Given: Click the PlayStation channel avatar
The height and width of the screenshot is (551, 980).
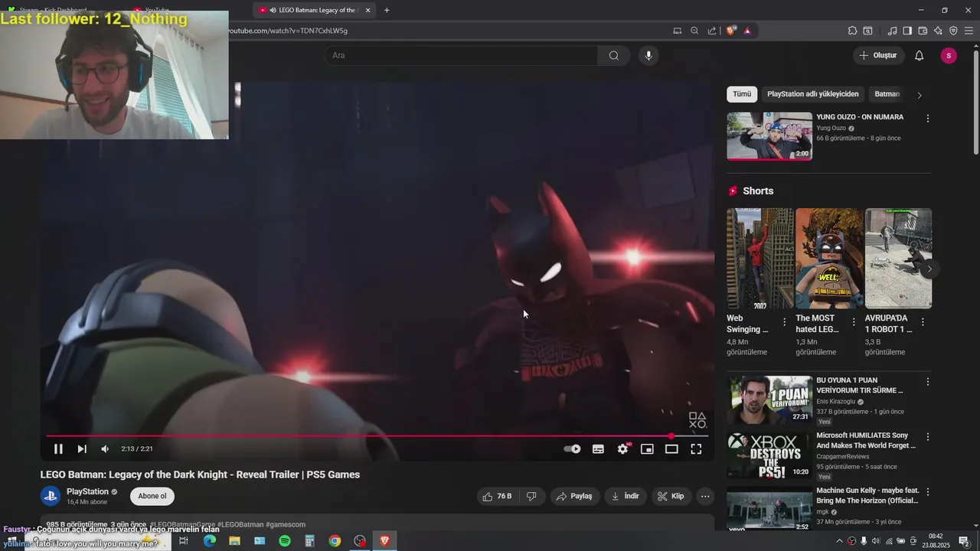Looking at the screenshot, I should [51, 496].
